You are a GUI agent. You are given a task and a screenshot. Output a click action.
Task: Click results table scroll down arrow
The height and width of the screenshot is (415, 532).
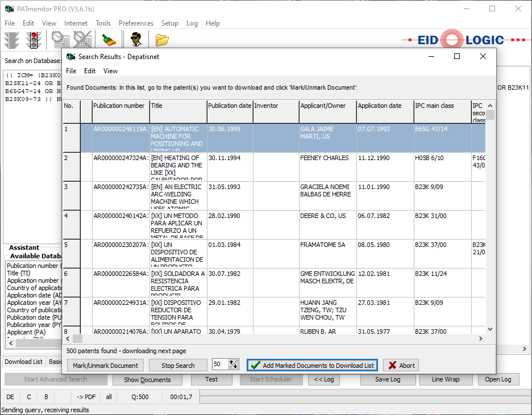pyautogui.click(x=491, y=329)
